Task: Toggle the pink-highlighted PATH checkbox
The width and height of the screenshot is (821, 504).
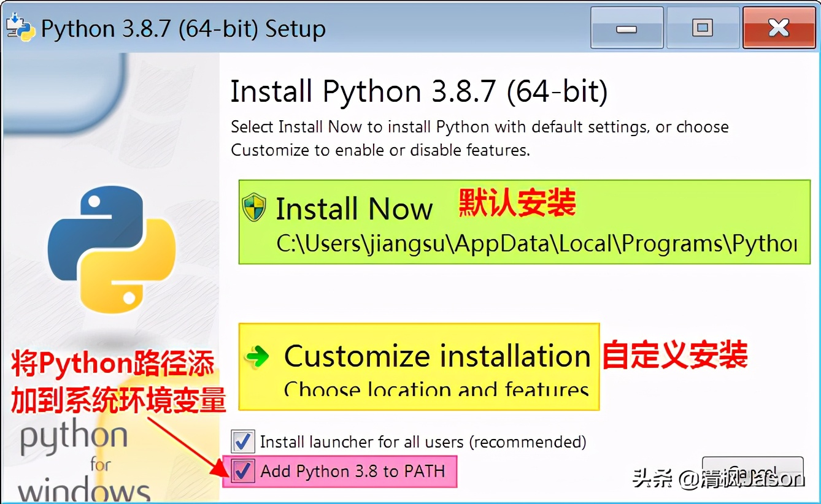Action: [x=243, y=471]
